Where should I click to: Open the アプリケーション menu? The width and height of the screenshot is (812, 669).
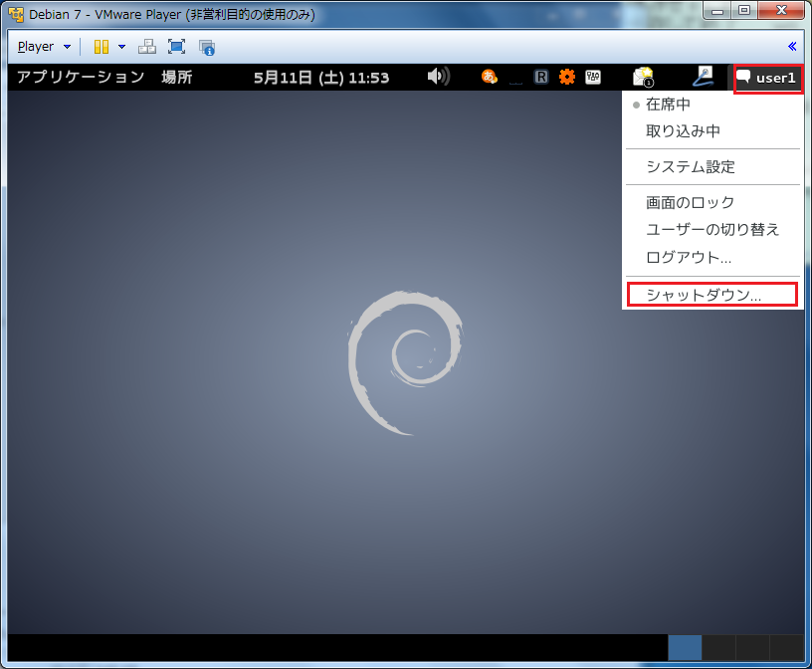(x=80, y=78)
